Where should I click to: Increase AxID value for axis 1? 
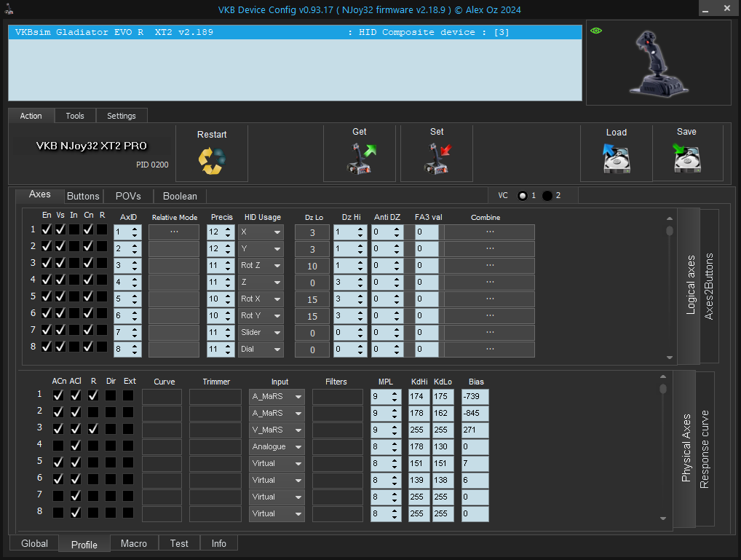click(x=135, y=229)
